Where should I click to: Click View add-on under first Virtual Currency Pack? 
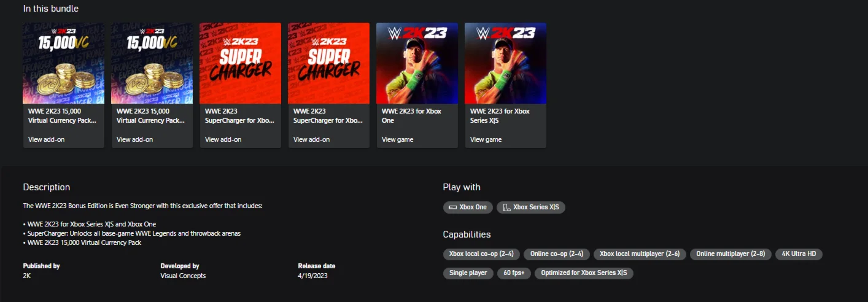46,139
